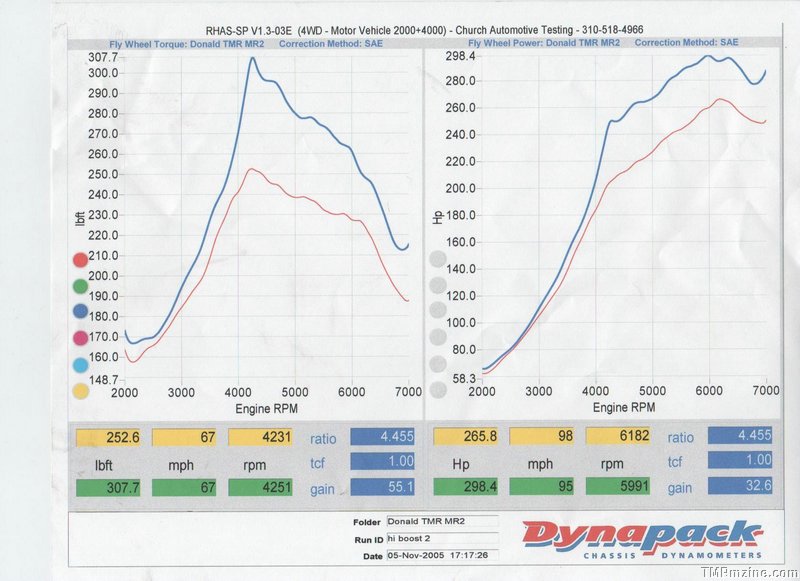Click the green 307.7 lbft torque value
This screenshot has height=581, width=800.
tap(108, 488)
